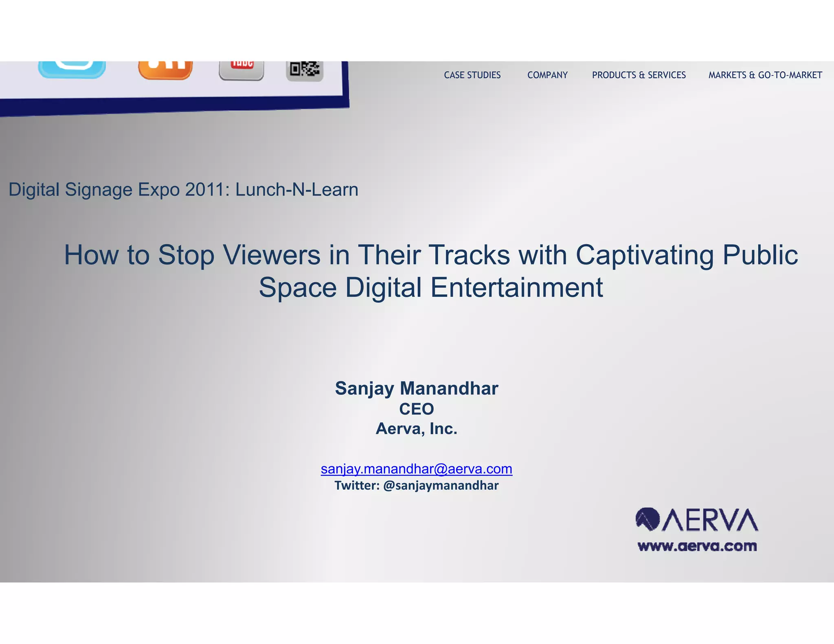Viewport: 834px width, 644px height.
Task: Click the presenter name Sanjay Manandhar
Action: (x=416, y=388)
